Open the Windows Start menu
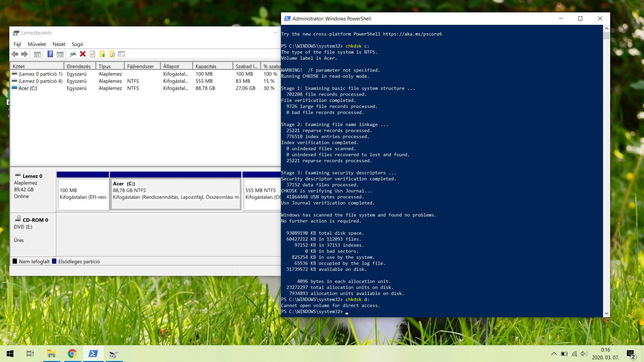 pyautogui.click(x=10, y=354)
